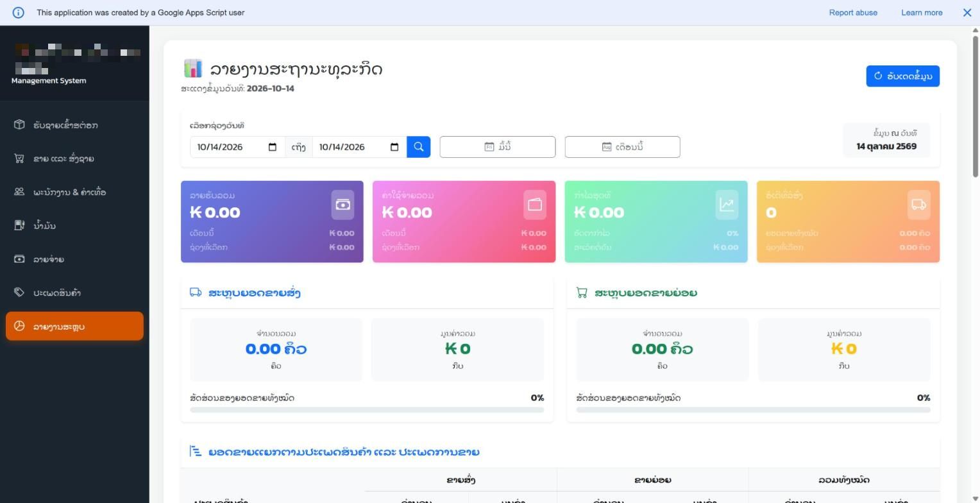Click the bar chart report icon beside title
980x503 pixels.
pyautogui.click(x=192, y=69)
